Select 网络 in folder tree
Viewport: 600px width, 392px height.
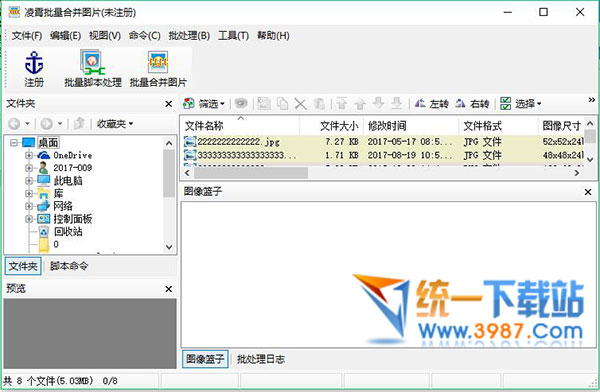tap(63, 206)
